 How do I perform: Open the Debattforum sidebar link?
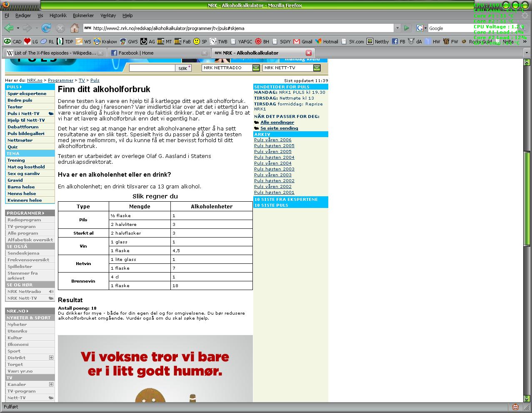[x=23, y=127]
